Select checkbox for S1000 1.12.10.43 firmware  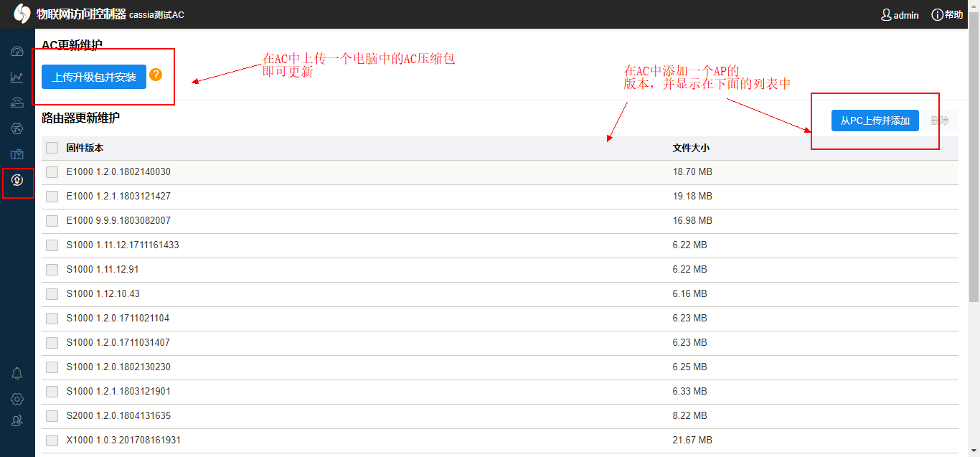click(52, 294)
